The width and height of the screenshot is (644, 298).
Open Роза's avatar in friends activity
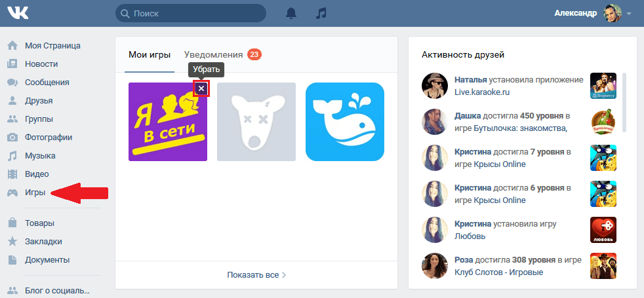point(435,266)
